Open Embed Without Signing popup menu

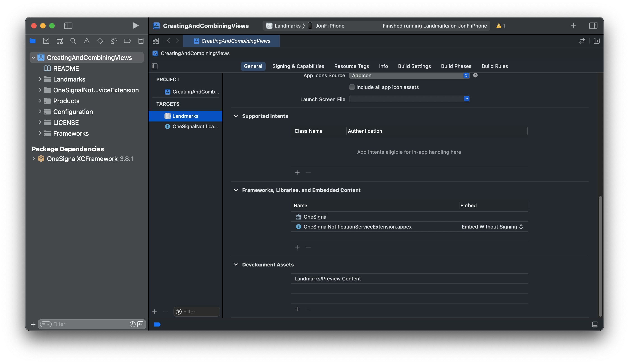[x=492, y=226]
